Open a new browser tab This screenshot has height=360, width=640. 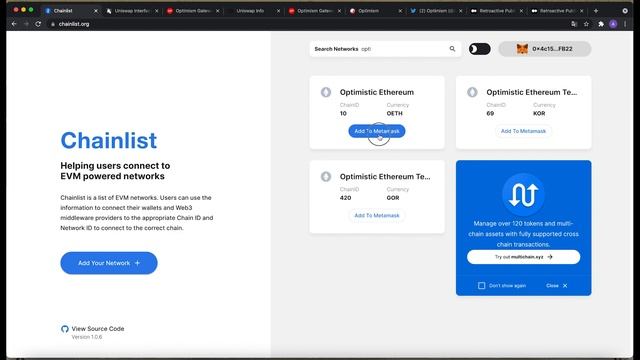596,11
